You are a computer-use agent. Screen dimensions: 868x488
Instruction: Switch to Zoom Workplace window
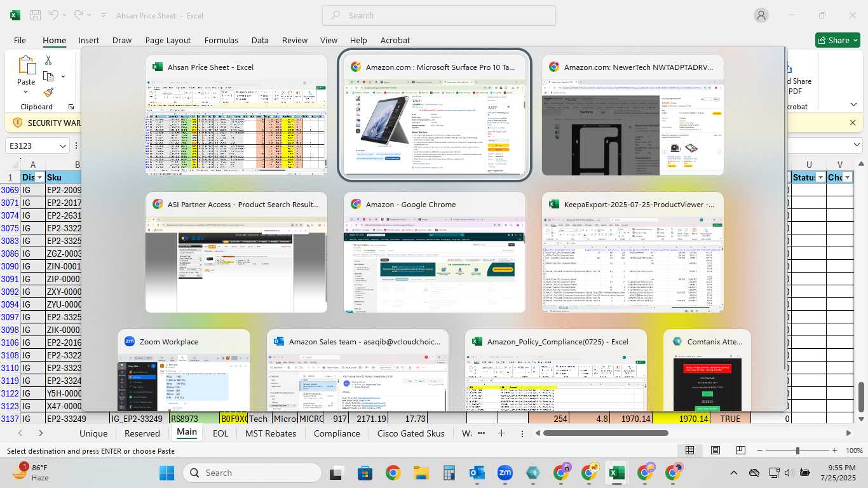pyautogui.click(x=184, y=370)
